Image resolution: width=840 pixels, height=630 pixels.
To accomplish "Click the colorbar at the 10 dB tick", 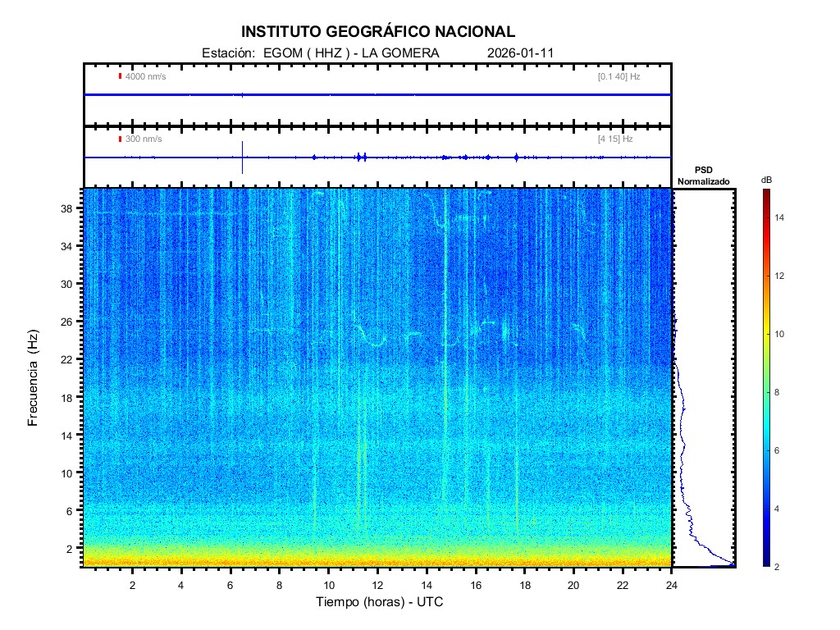I will click(x=765, y=334).
